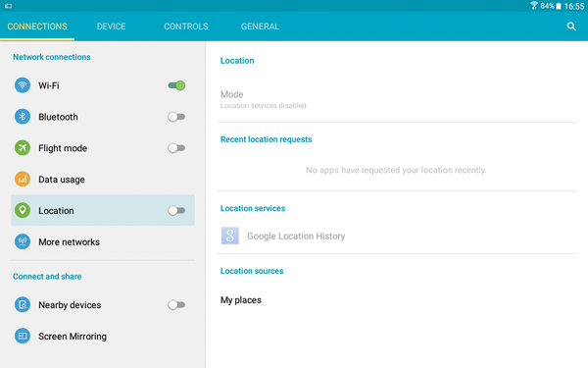Tap the Nearby devices icon
588x368 pixels.
point(23,304)
